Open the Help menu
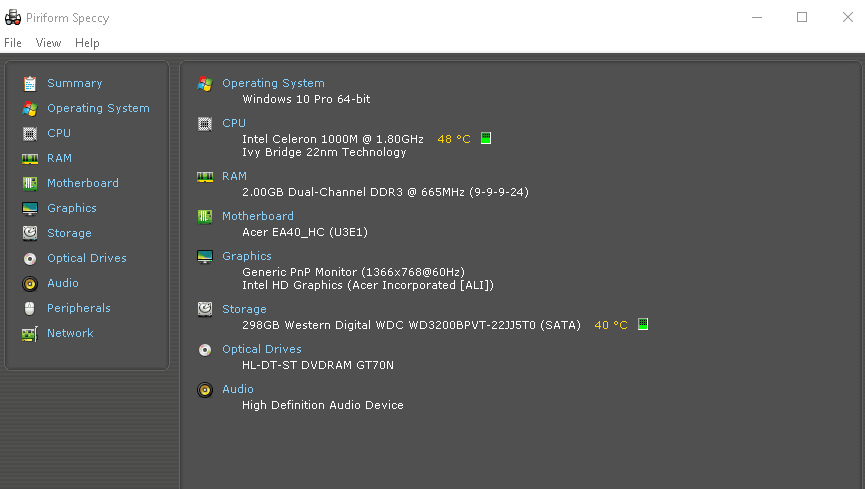The image size is (865, 489). 87,43
